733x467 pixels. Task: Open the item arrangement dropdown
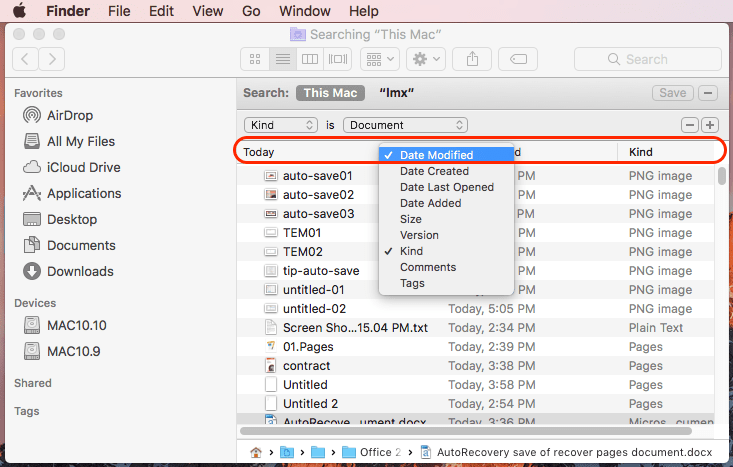point(380,59)
